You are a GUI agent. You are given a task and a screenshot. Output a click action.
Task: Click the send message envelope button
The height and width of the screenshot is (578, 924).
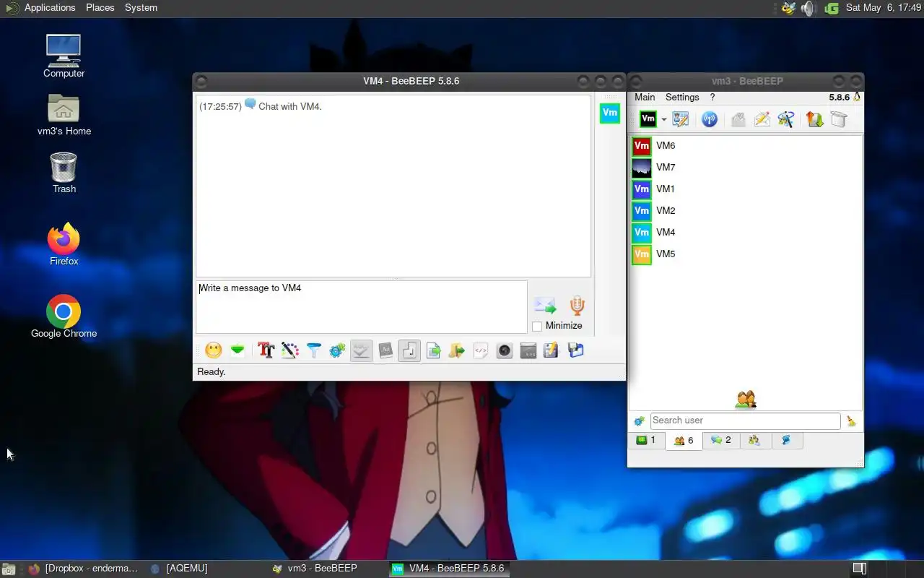click(545, 305)
